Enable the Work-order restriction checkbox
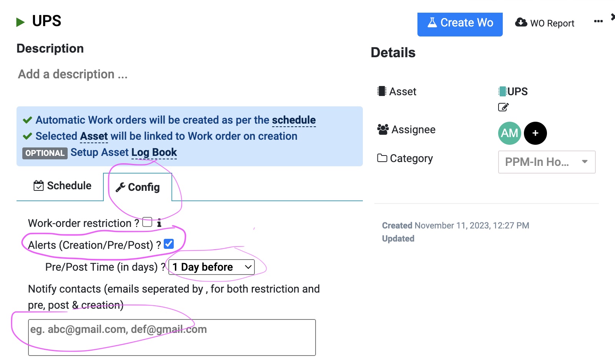This screenshot has width=615, height=364. 147,222
